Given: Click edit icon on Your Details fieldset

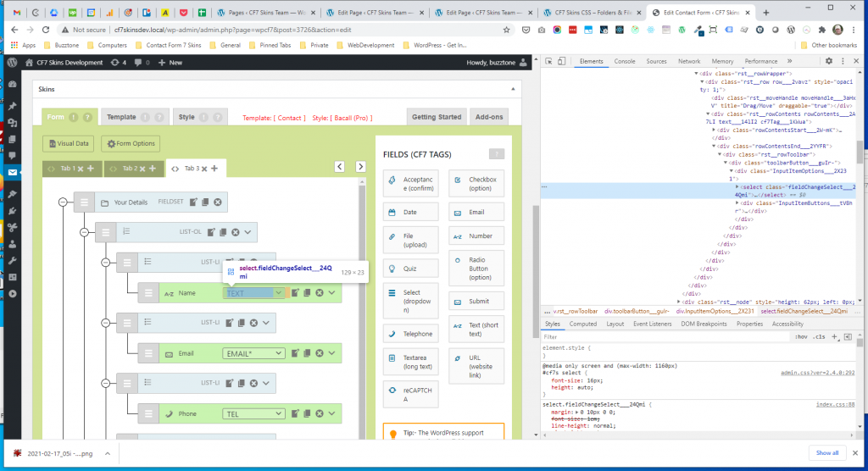Looking at the screenshot, I should 194,202.
